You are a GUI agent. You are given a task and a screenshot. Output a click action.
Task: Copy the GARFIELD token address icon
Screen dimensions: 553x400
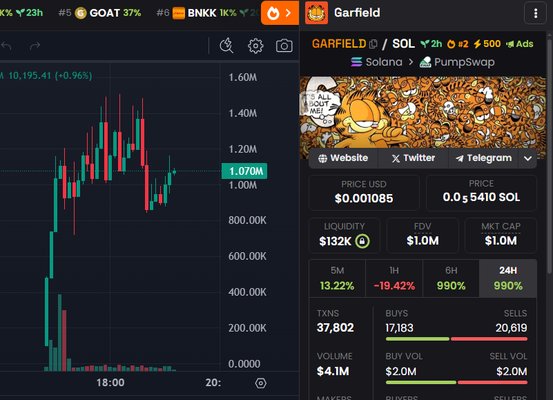373,44
